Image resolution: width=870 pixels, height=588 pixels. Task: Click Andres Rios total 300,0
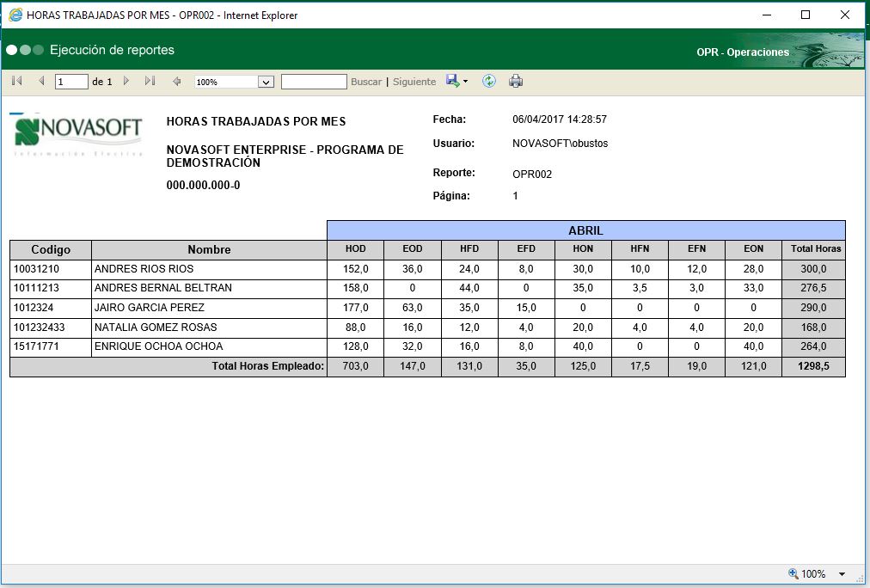coord(813,269)
